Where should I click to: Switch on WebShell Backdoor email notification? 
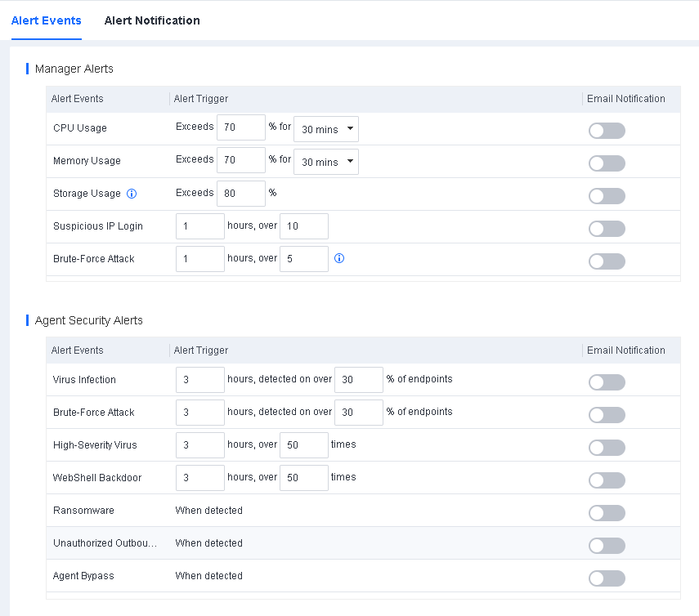(607, 480)
